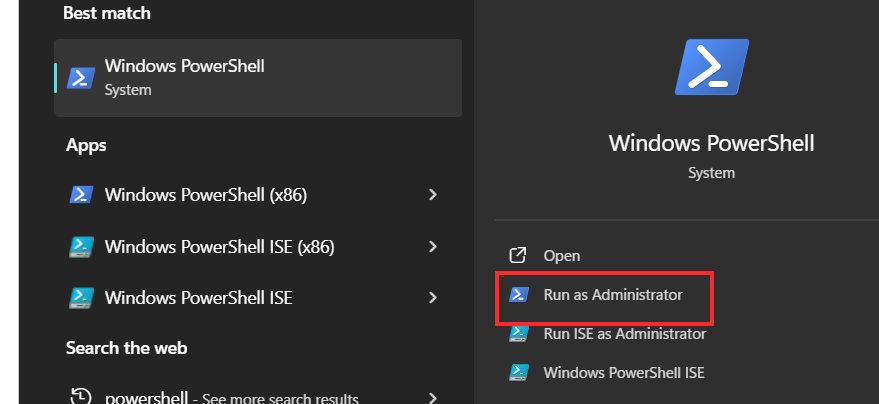The height and width of the screenshot is (404, 879).
Task: Expand the Windows PowerShell ISE row chevron
Action: tap(432, 298)
